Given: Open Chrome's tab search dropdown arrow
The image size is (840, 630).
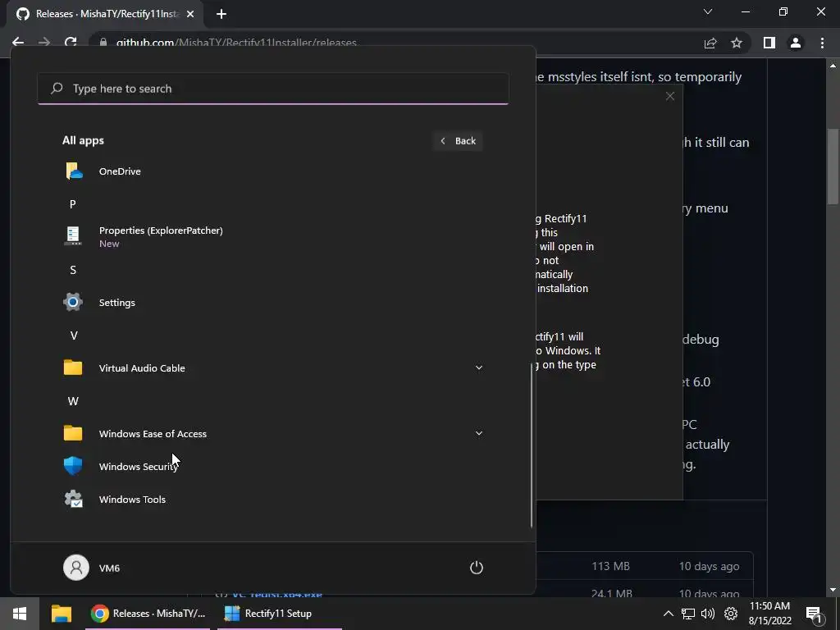Looking at the screenshot, I should 708,11.
